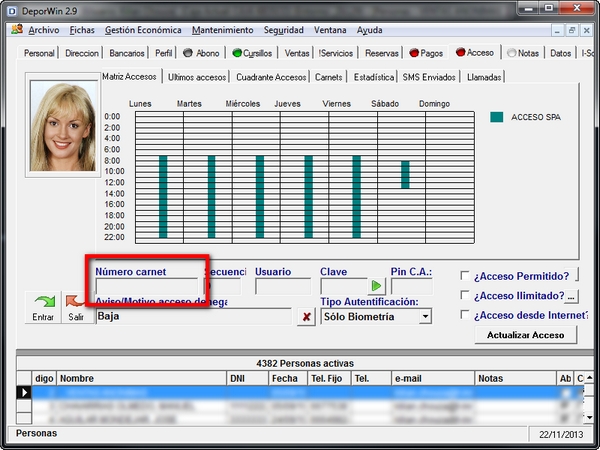Switch to the Ventas tab
The image size is (600, 450).
tap(297, 53)
